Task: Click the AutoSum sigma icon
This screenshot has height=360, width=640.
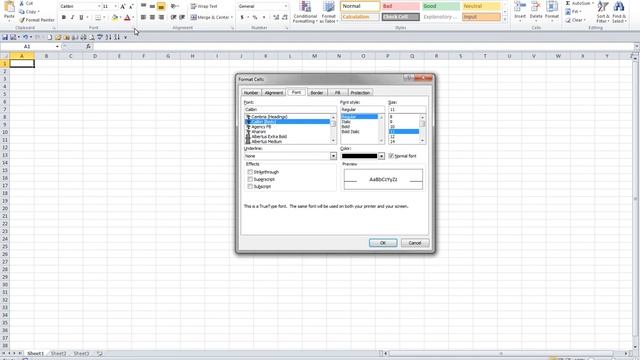Action: pyautogui.click(x=568, y=3)
